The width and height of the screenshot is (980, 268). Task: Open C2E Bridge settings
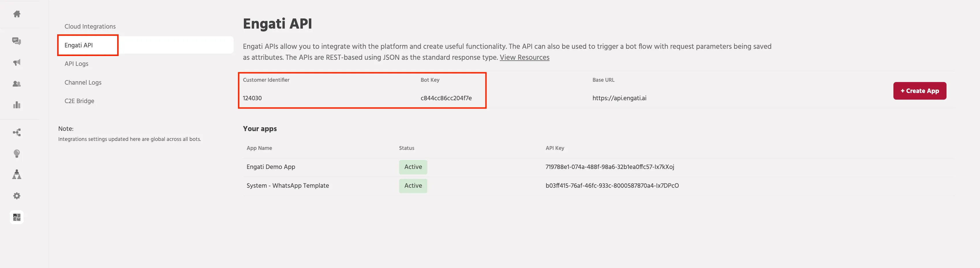pyautogui.click(x=80, y=101)
